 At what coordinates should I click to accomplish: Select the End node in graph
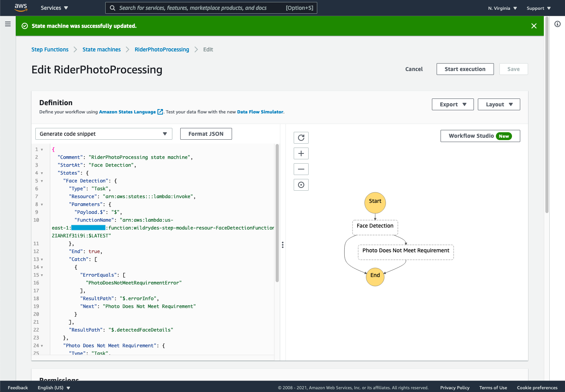pos(375,277)
